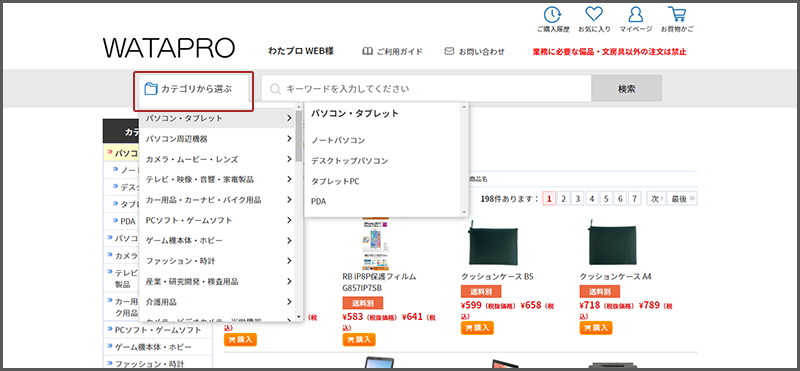Open the shopping cart icon
800x371 pixels.
click(677, 14)
